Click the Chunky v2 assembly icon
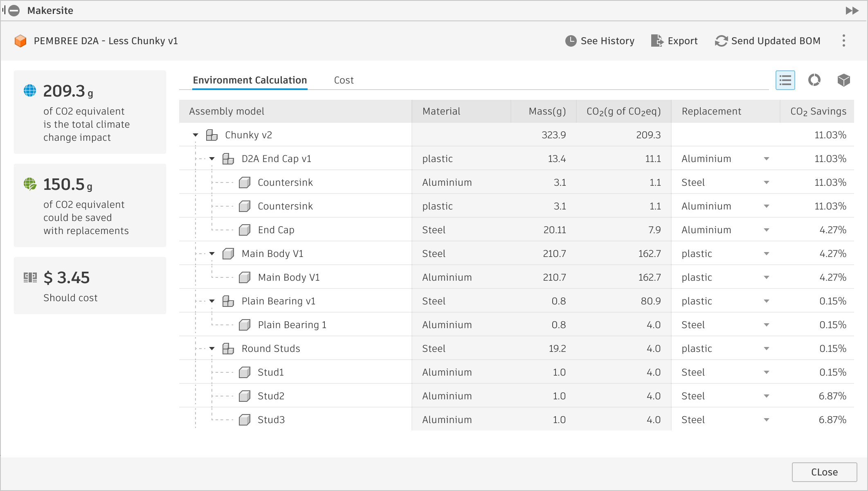 click(x=211, y=135)
